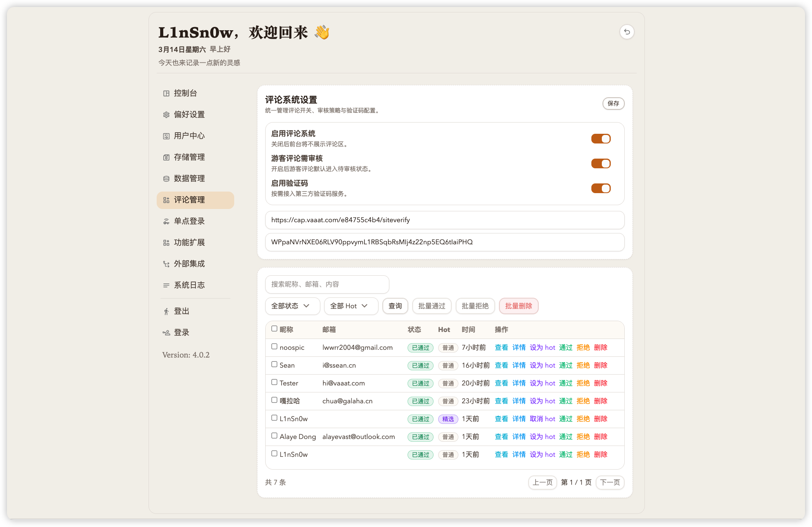Screen dimensions: 812x527
Task: Click the 偏好设置 gear icon
Action: [166, 115]
